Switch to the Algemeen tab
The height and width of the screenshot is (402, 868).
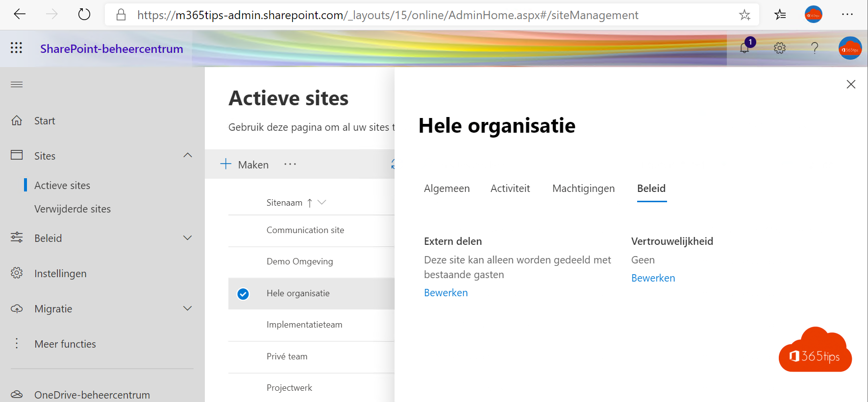click(446, 189)
